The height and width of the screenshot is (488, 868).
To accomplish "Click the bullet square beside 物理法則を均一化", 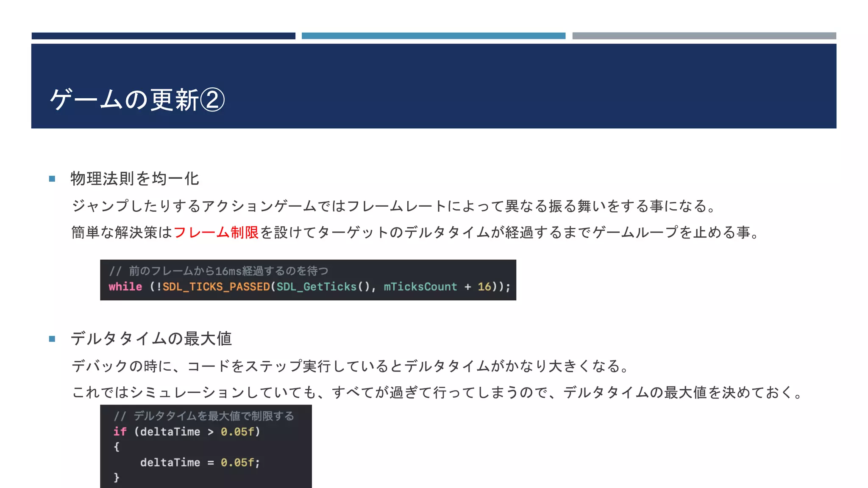I will 52,179.
